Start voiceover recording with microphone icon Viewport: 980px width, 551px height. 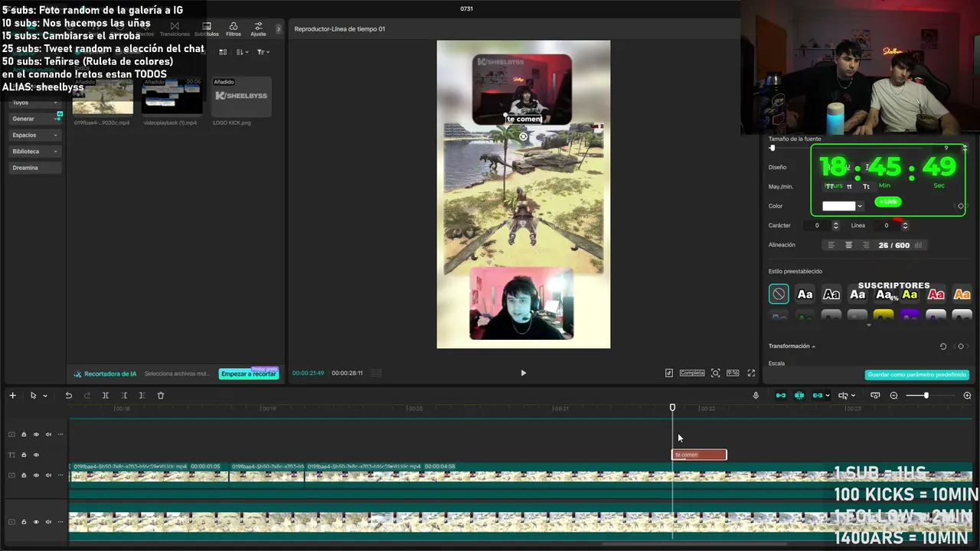pyautogui.click(x=756, y=396)
